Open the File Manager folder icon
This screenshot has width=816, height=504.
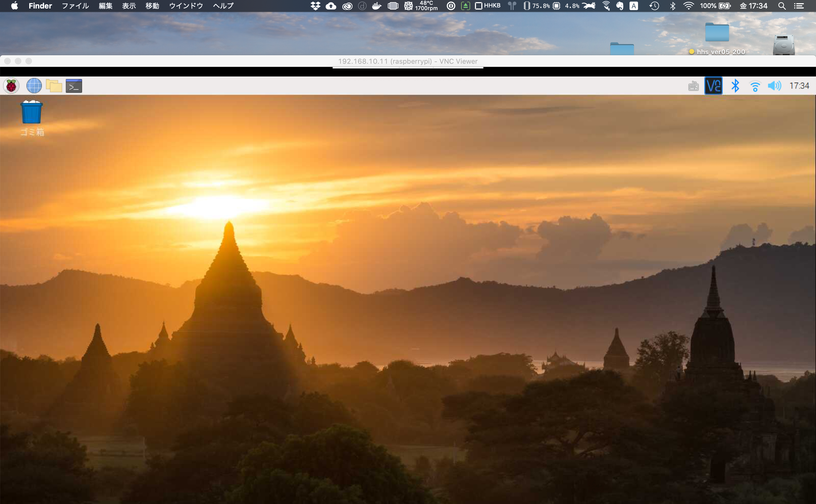tap(54, 86)
